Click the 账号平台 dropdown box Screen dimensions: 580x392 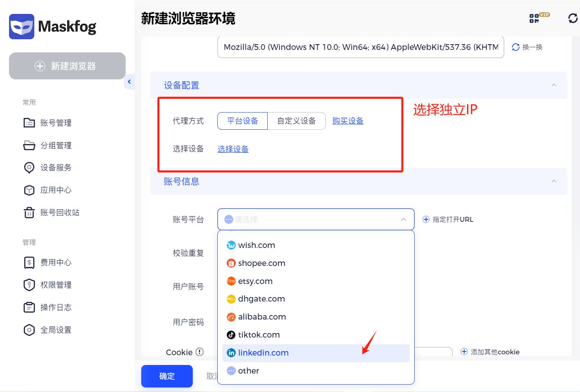pyautogui.click(x=316, y=219)
